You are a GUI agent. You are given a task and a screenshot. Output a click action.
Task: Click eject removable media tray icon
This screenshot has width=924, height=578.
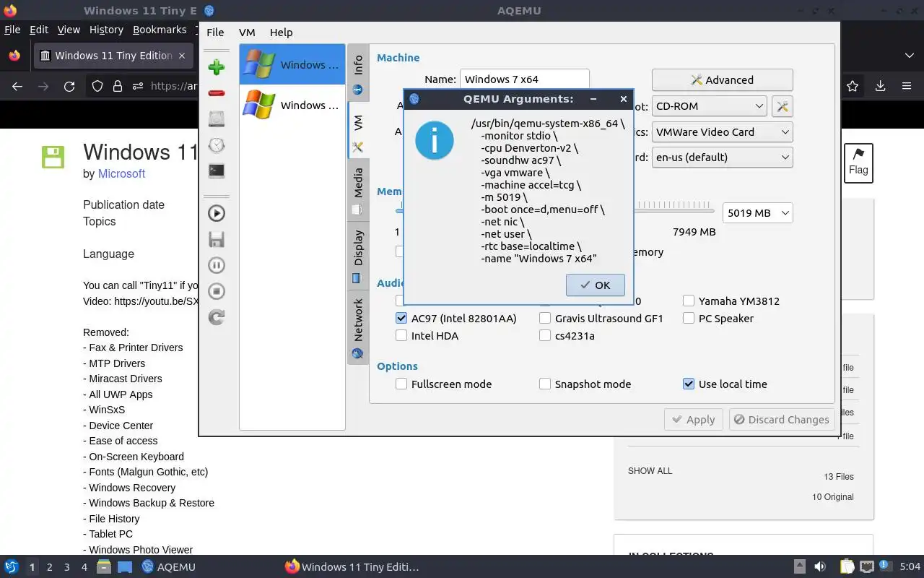click(x=799, y=566)
